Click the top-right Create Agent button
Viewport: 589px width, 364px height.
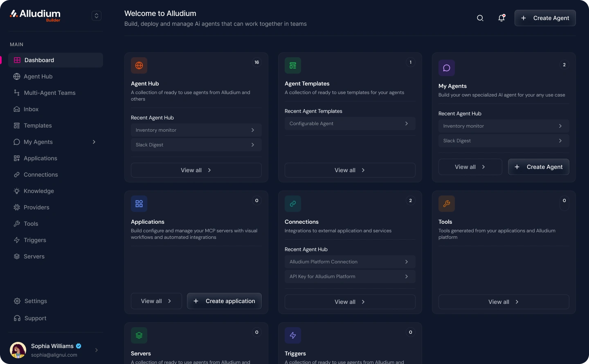[x=545, y=18]
